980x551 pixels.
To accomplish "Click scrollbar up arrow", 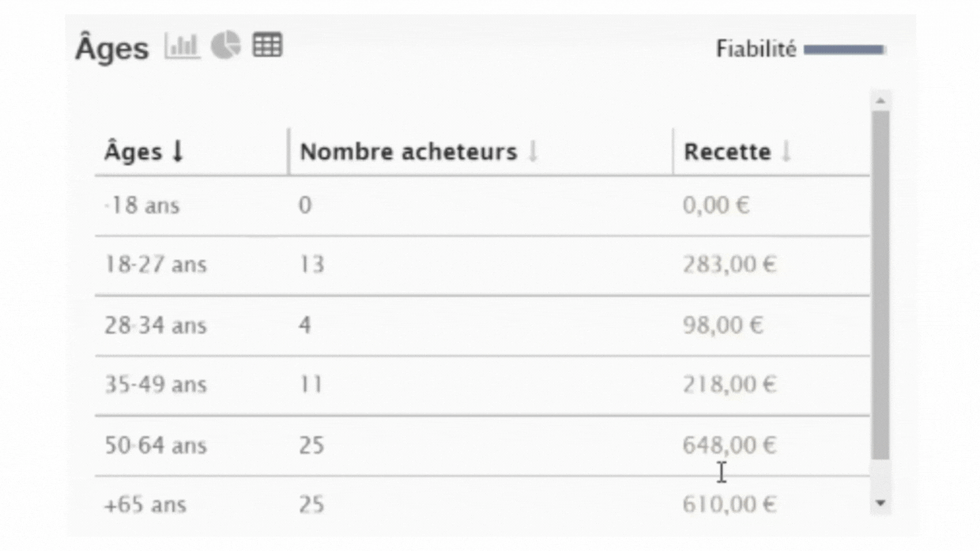I will pos(881,101).
